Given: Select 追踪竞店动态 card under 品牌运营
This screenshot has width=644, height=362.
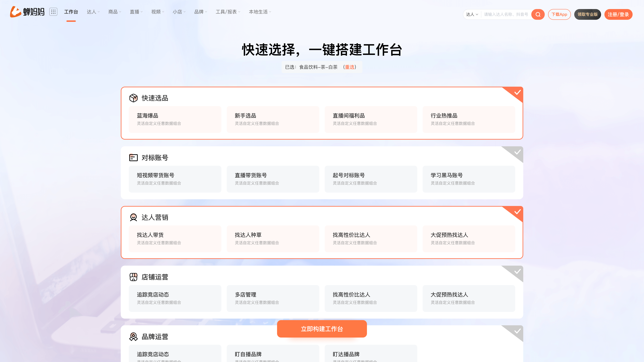Looking at the screenshot, I should pos(175,353).
